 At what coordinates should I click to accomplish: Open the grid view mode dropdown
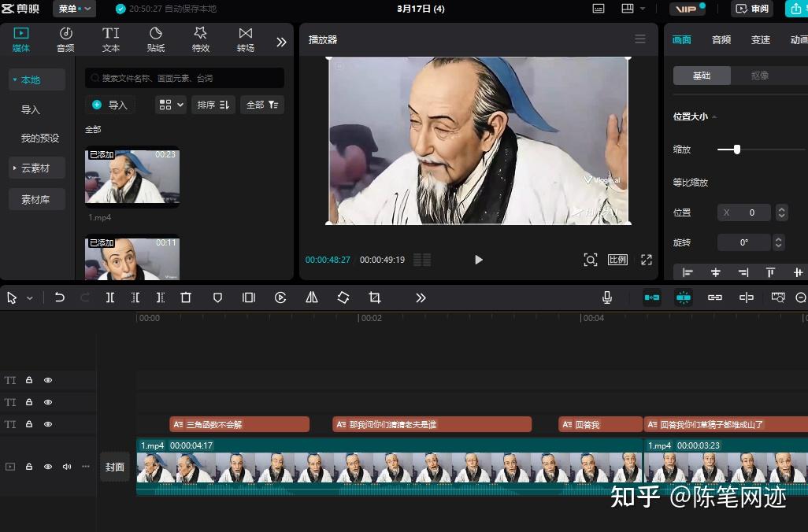pos(171,105)
